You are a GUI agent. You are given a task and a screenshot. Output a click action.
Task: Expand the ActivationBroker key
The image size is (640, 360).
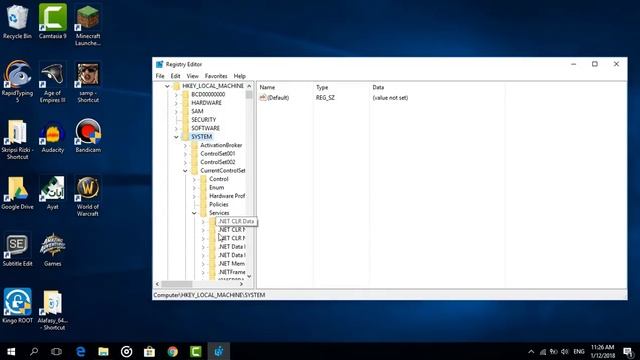coord(185,145)
